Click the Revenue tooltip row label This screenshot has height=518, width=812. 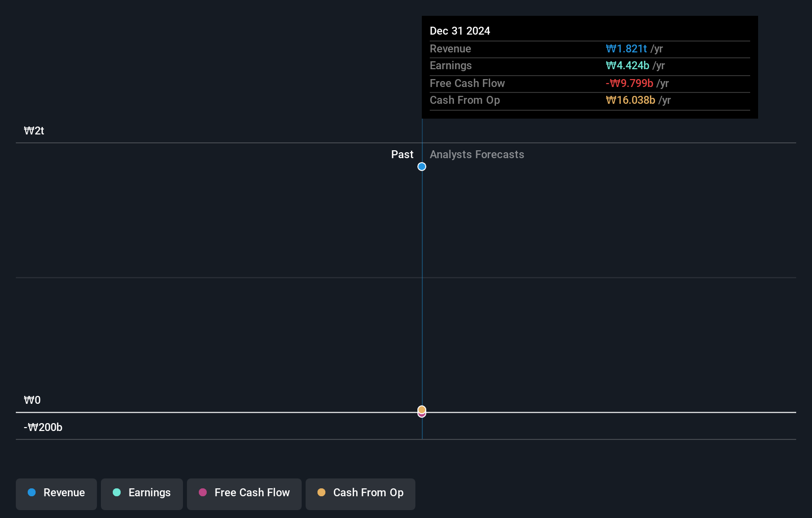(x=450, y=49)
